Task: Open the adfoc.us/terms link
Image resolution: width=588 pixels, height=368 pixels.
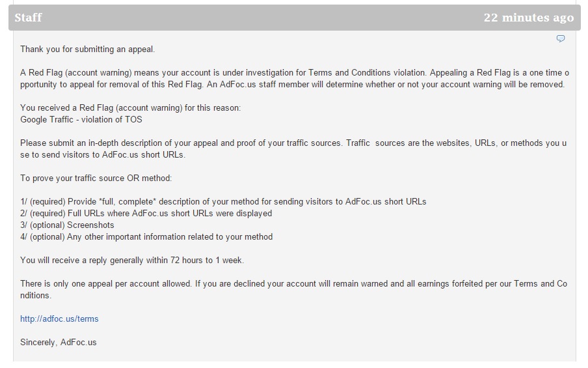Action: pos(59,319)
